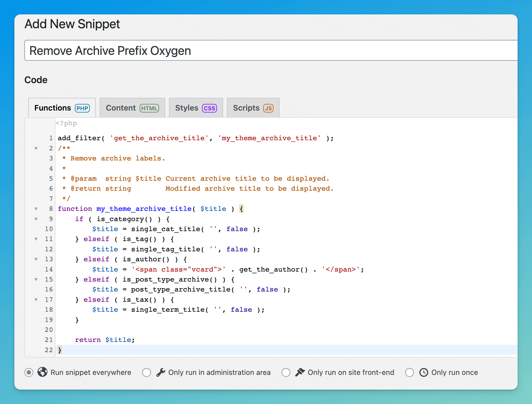Switch to the Functions tab
532x404 pixels.
[x=62, y=108]
